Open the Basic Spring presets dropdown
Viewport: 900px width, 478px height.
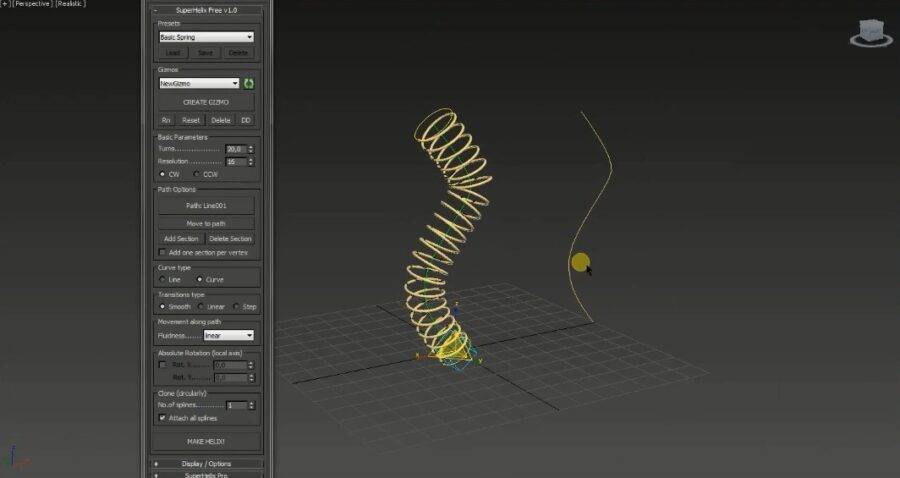coord(206,37)
